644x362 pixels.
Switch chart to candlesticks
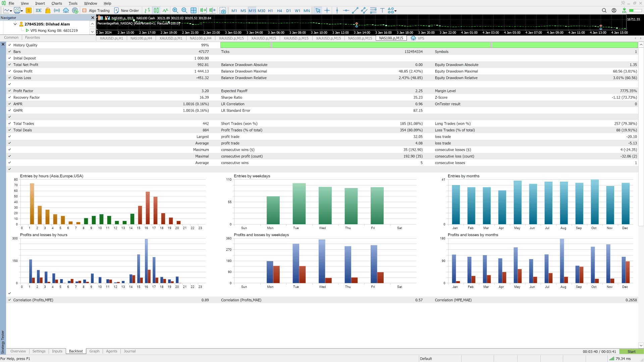(156, 10)
